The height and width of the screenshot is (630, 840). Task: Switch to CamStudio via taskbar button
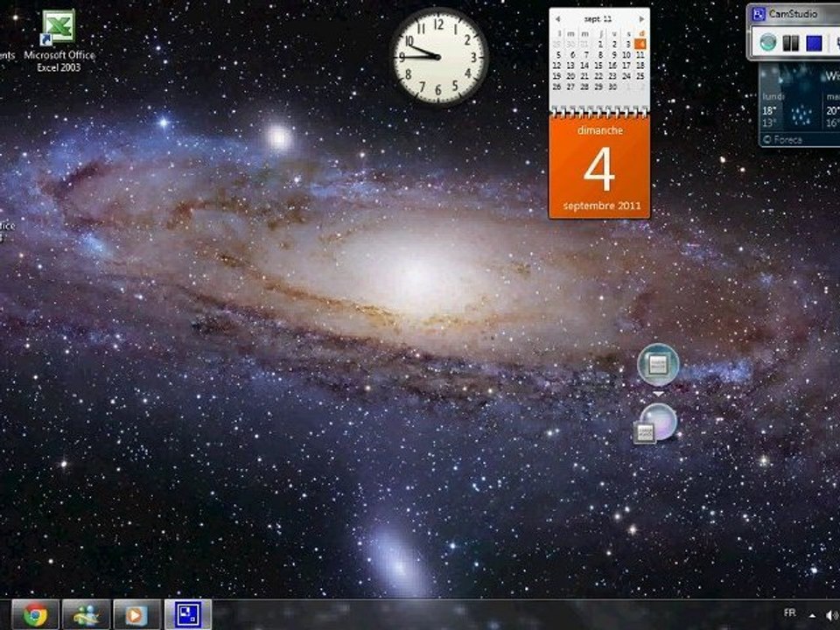(187, 614)
